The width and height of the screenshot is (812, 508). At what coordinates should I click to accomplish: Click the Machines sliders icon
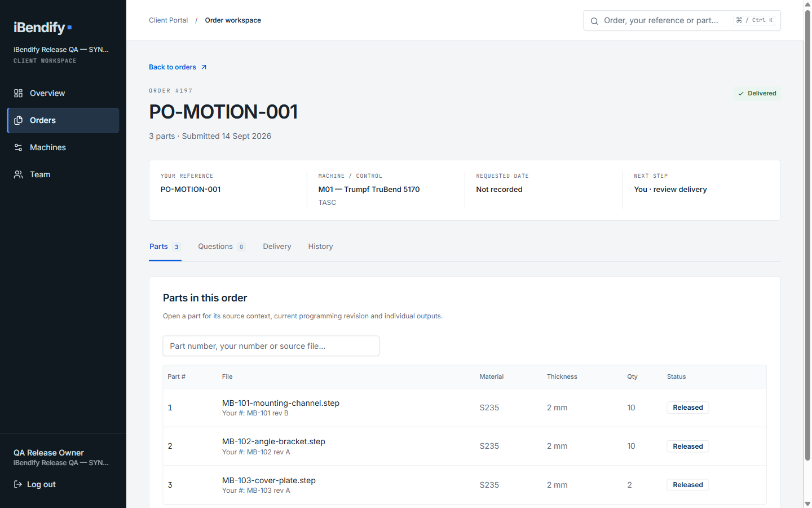pos(19,147)
